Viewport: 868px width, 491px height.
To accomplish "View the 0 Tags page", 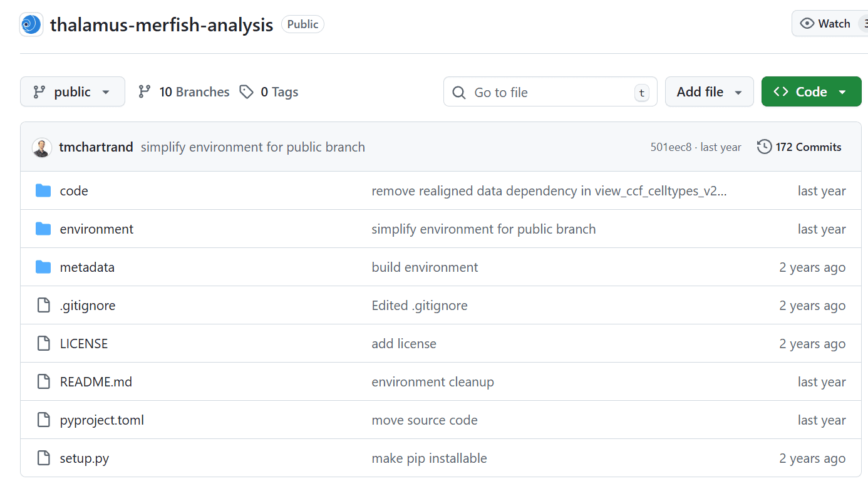I will 269,92.
